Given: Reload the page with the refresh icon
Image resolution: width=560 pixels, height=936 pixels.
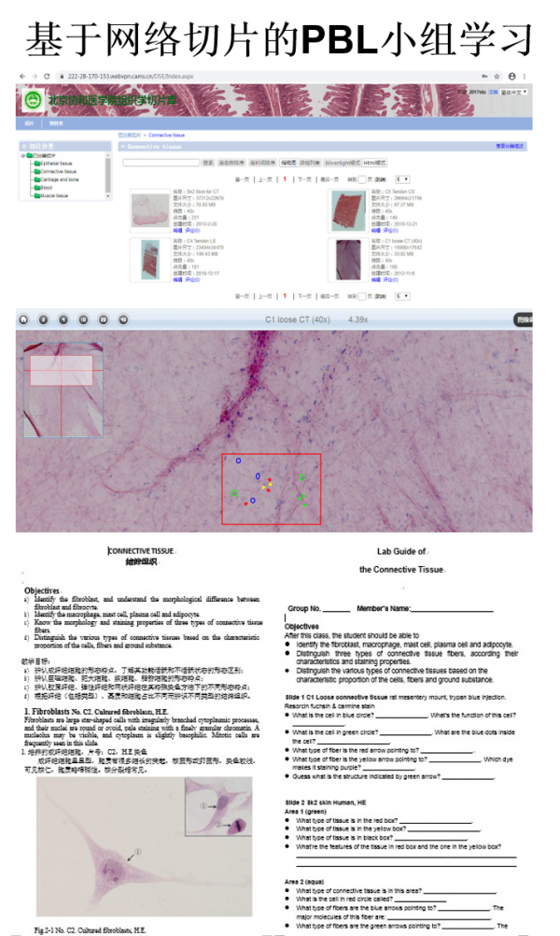Looking at the screenshot, I should click(47, 76).
